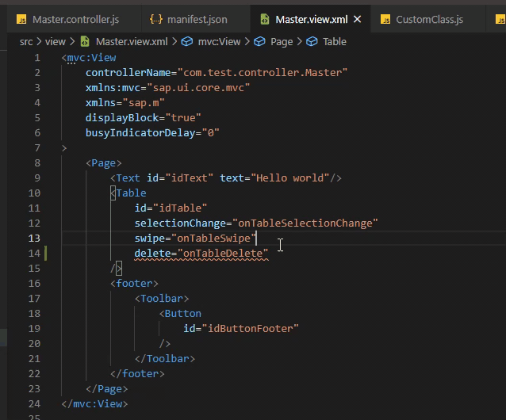Screen dimensions: 506x420
Task: Click the opening <Toolbar> tag on line 17
Action: [162, 299]
